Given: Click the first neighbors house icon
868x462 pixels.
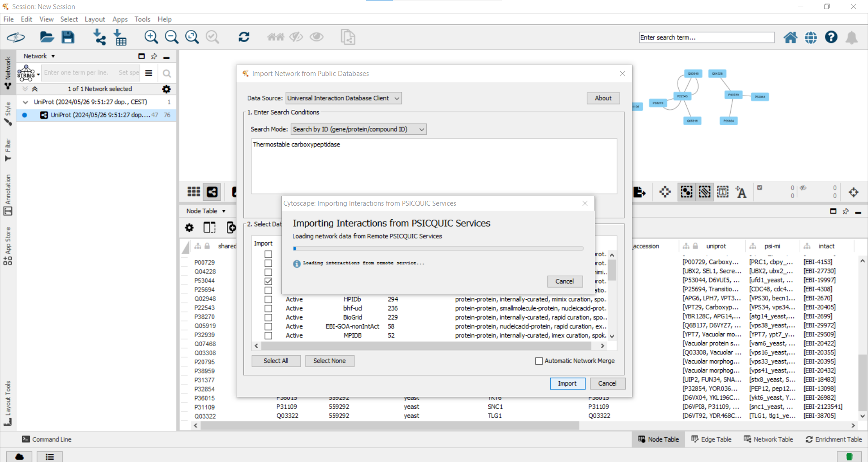Looking at the screenshot, I should click(275, 37).
